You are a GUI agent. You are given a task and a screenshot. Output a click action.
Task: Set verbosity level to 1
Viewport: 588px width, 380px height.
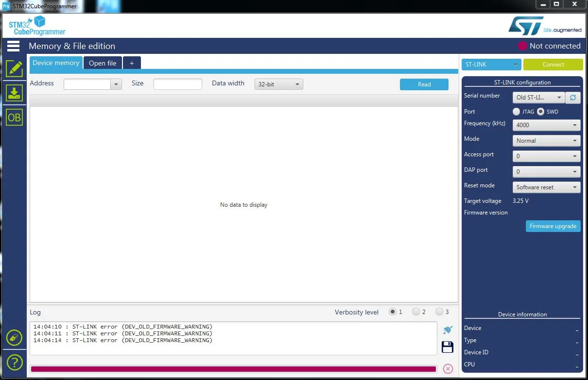[393, 312]
